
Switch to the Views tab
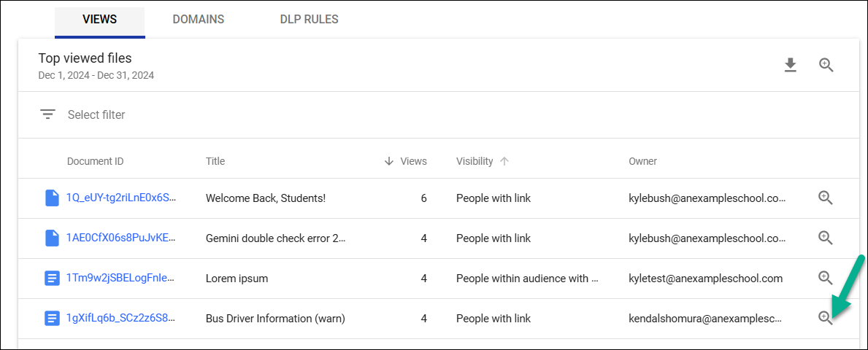pos(99,20)
